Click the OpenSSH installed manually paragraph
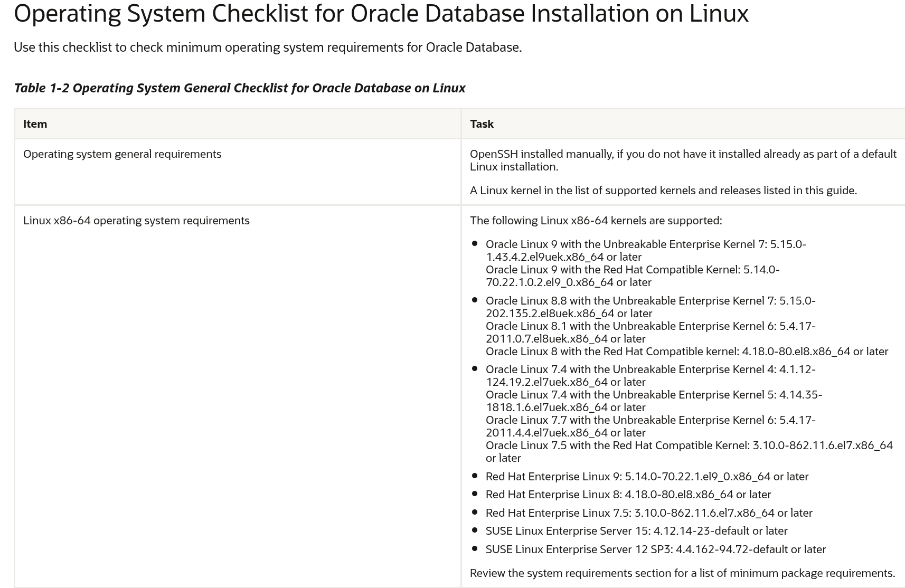Viewport: 905px width, 588px height. click(x=683, y=160)
